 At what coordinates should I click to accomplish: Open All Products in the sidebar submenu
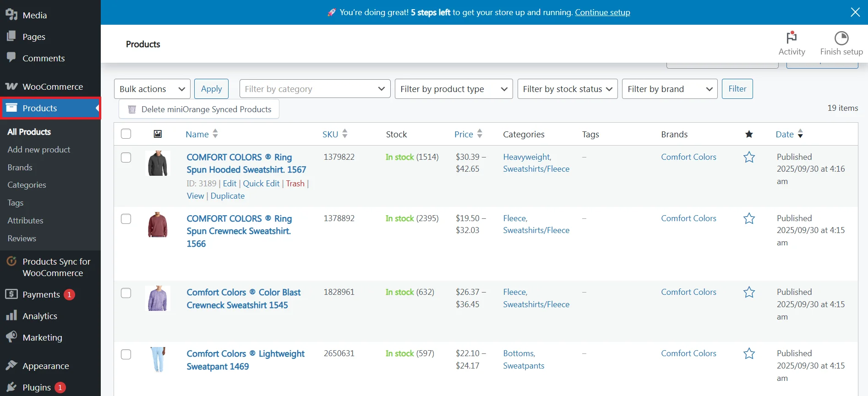[29, 132]
